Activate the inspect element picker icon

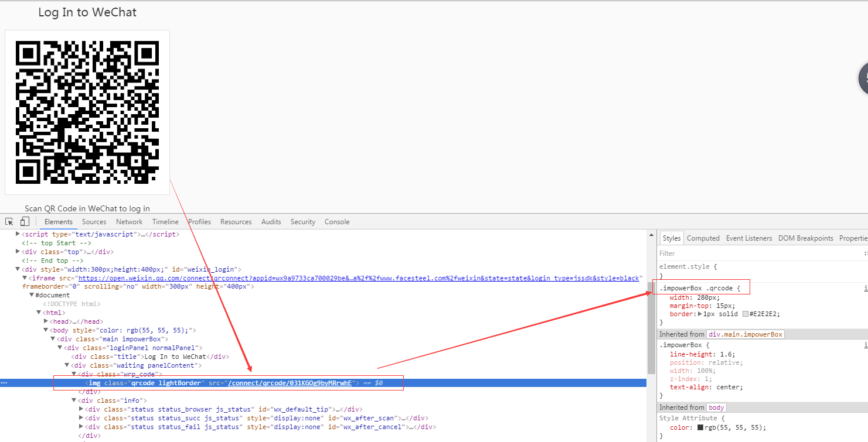pyautogui.click(x=9, y=222)
